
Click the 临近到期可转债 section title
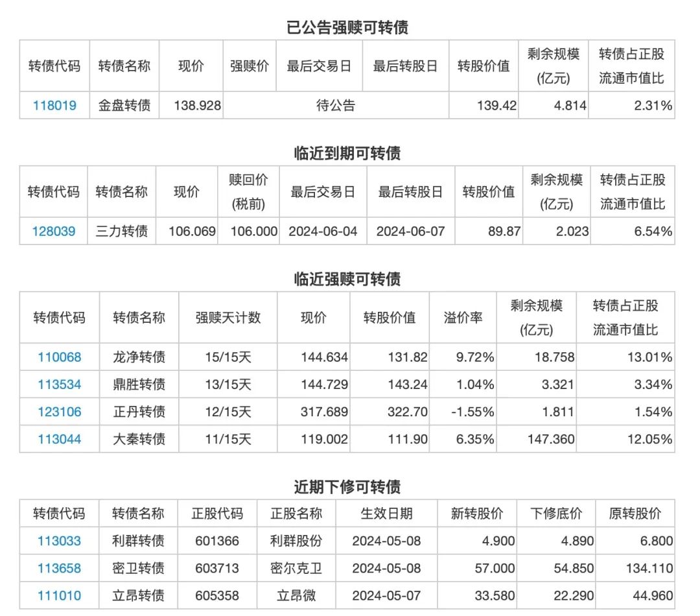click(349, 154)
